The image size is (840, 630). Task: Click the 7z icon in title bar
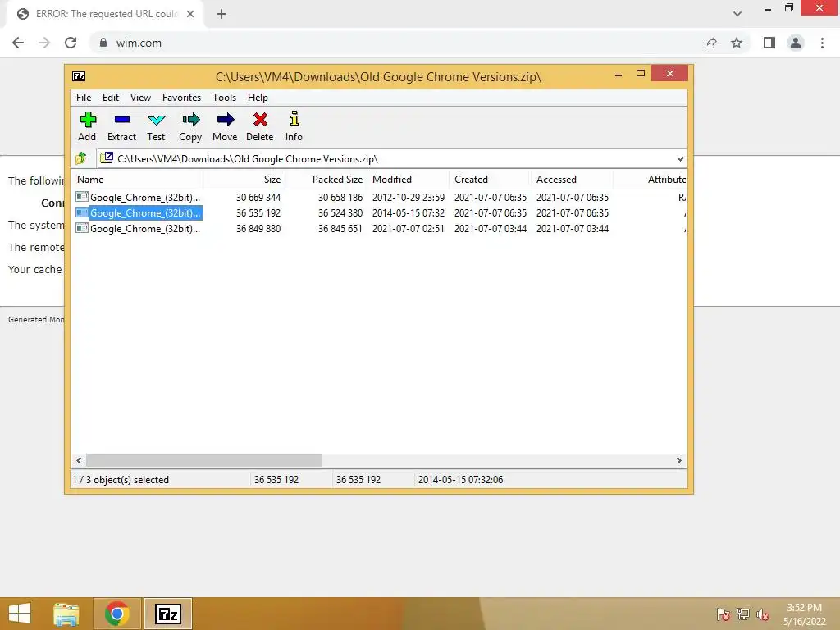[79, 76]
